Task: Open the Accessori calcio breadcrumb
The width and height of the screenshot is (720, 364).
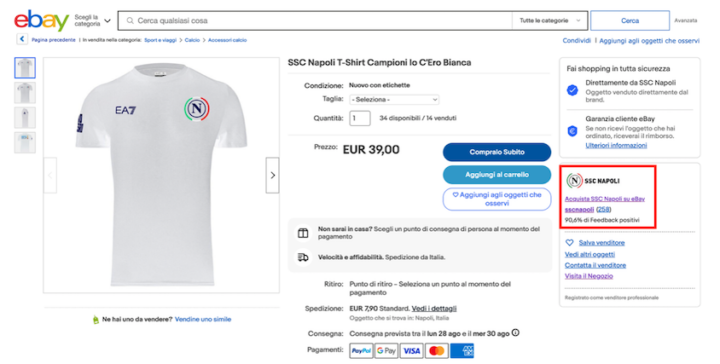Action: tap(227, 40)
